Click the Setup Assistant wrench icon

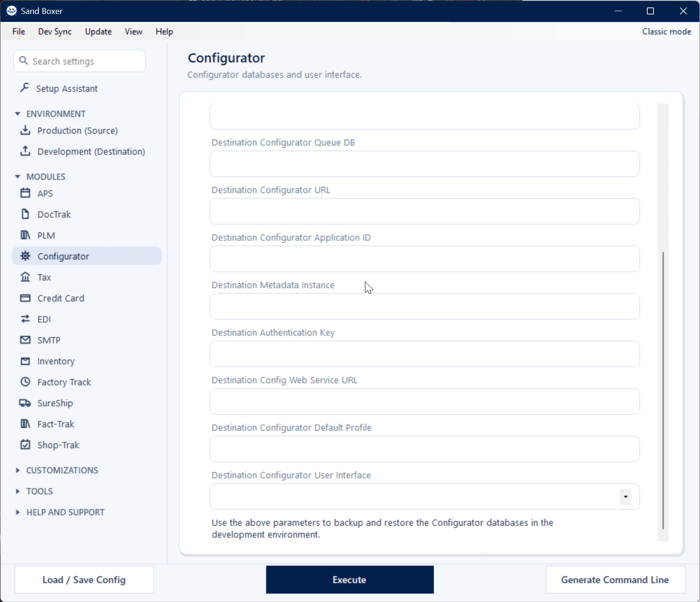[25, 88]
